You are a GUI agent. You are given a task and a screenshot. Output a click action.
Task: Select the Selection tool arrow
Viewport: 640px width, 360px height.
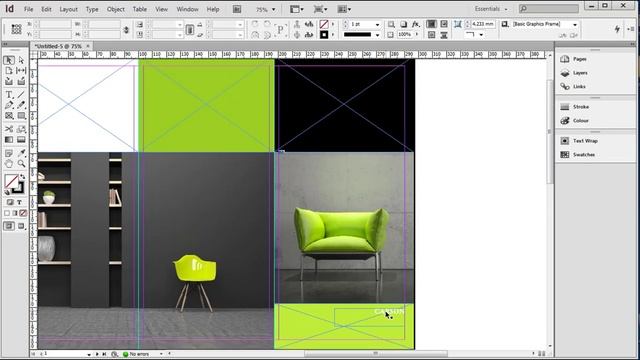coord(9,60)
